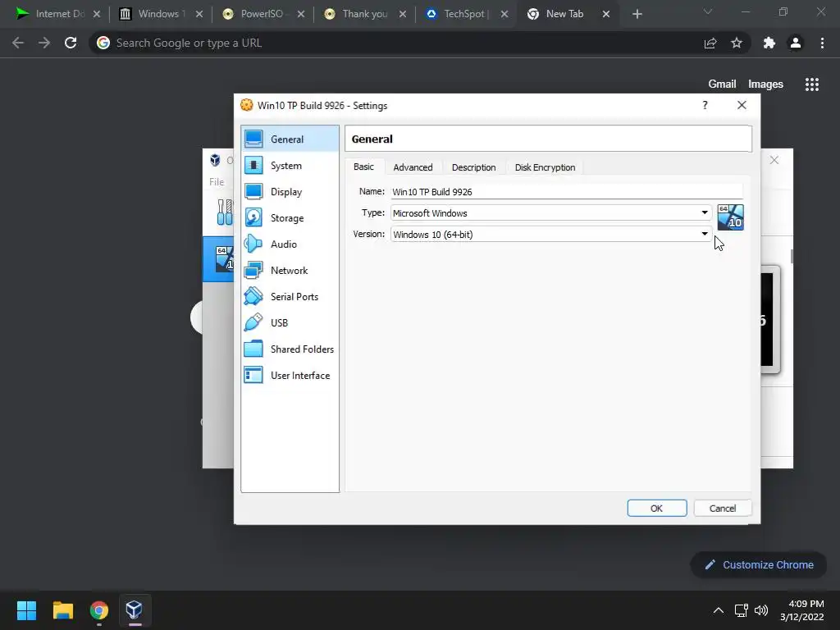
Task: Open a new browser tab with plus button
Action: 637,14
